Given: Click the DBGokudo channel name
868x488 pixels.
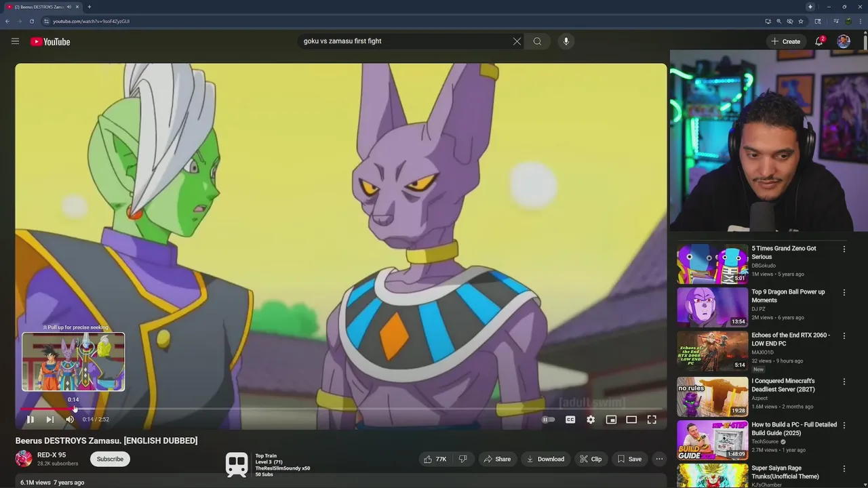Looking at the screenshot, I should pos(763,266).
